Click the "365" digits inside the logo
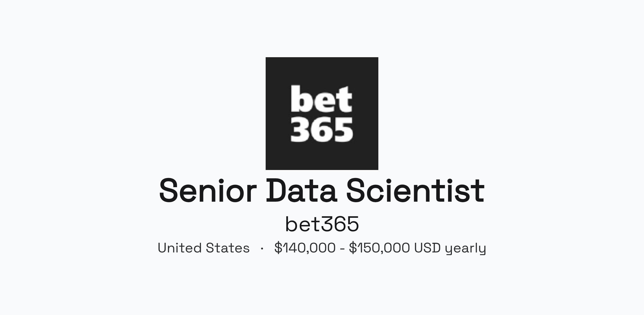This screenshot has height=315, width=644. click(x=322, y=129)
